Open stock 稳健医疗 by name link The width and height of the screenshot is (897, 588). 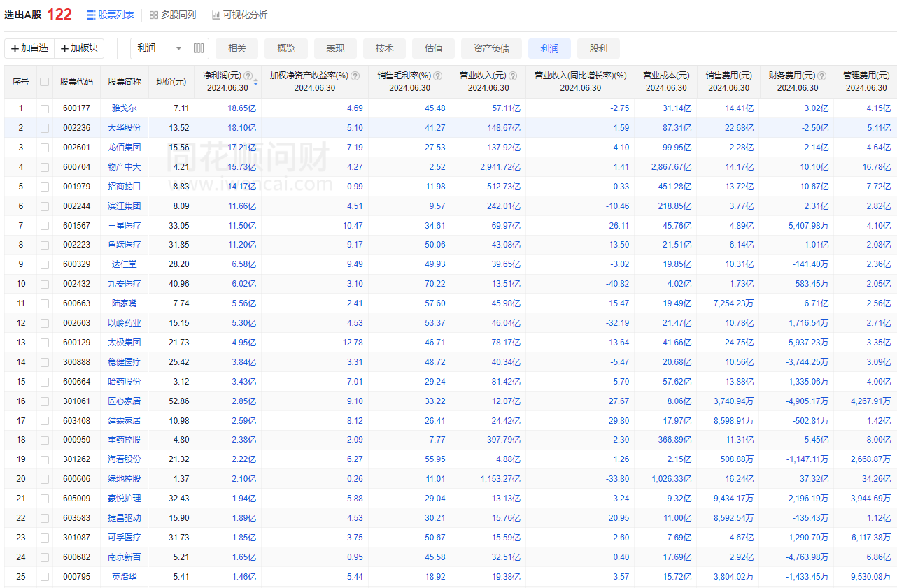(125, 362)
